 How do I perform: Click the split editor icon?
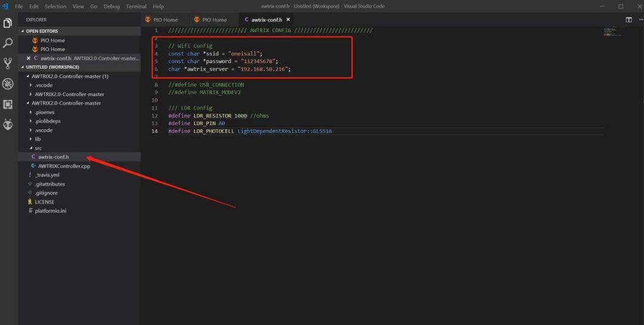628,20
